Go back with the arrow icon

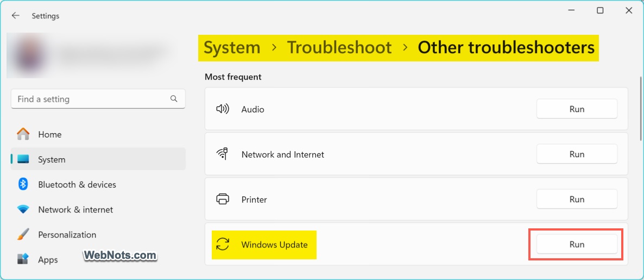coord(16,16)
